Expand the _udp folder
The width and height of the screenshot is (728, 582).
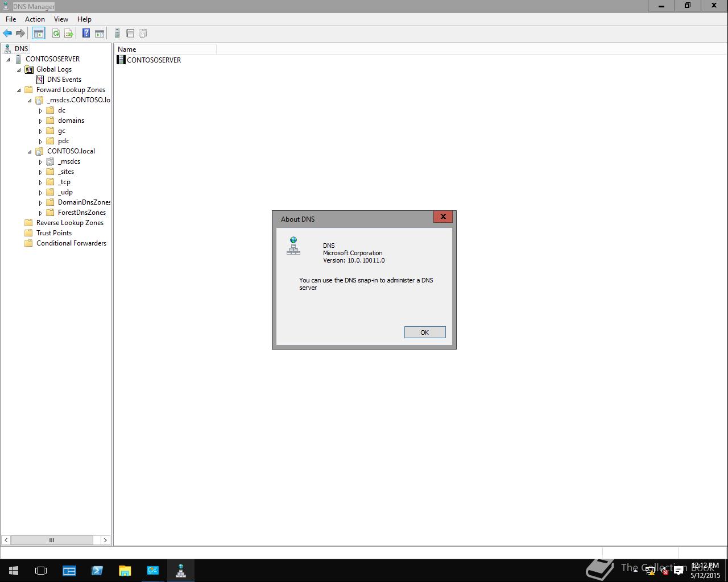[x=40, y=192]
